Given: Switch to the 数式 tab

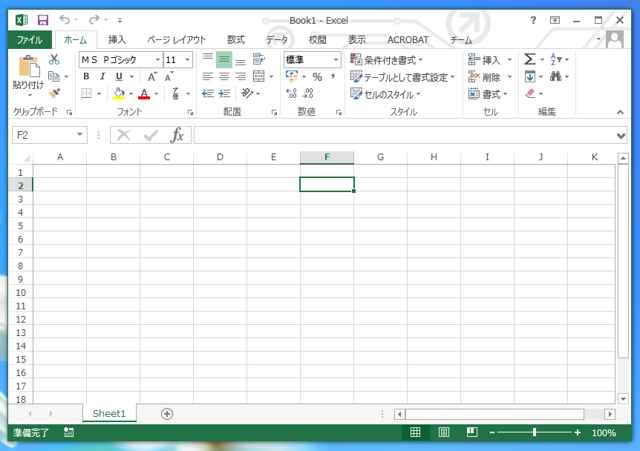Looking at the screenshot, I should pyautogui.click(x=236, y=40).
